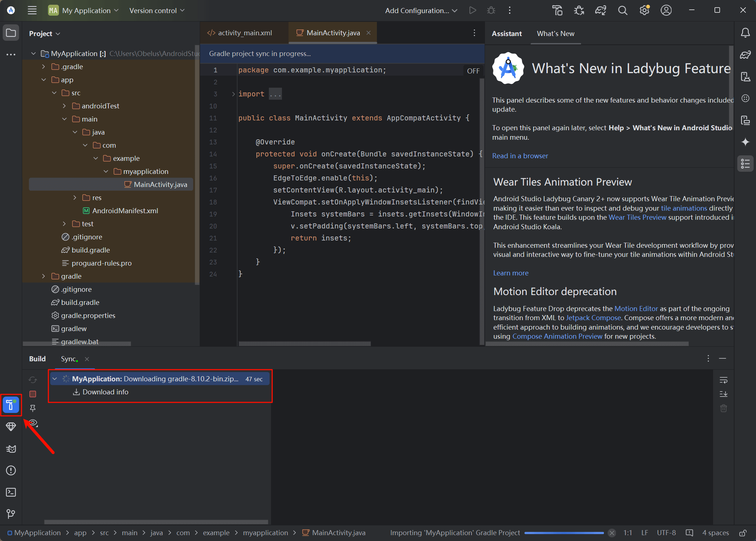
Task: Click the Run play button
Action: pyautogui.click(x=473, y=10)
